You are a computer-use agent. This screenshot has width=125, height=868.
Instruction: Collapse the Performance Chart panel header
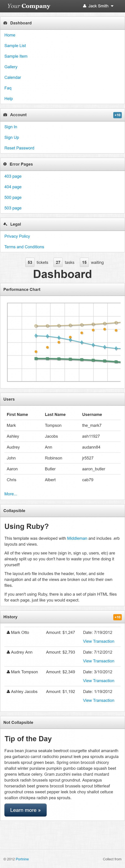[x=62, y=289]
